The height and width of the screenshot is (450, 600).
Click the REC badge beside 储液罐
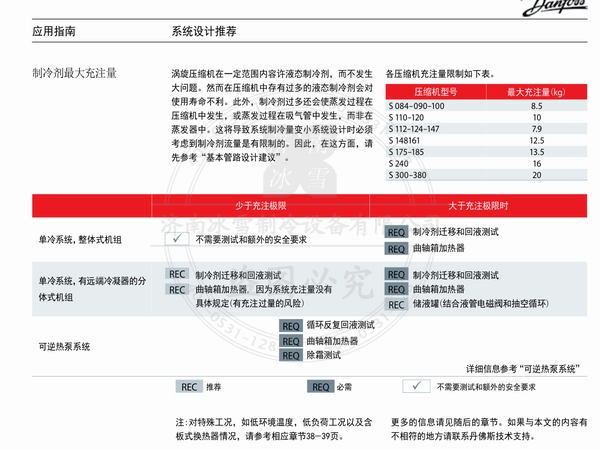pos(397,303)
